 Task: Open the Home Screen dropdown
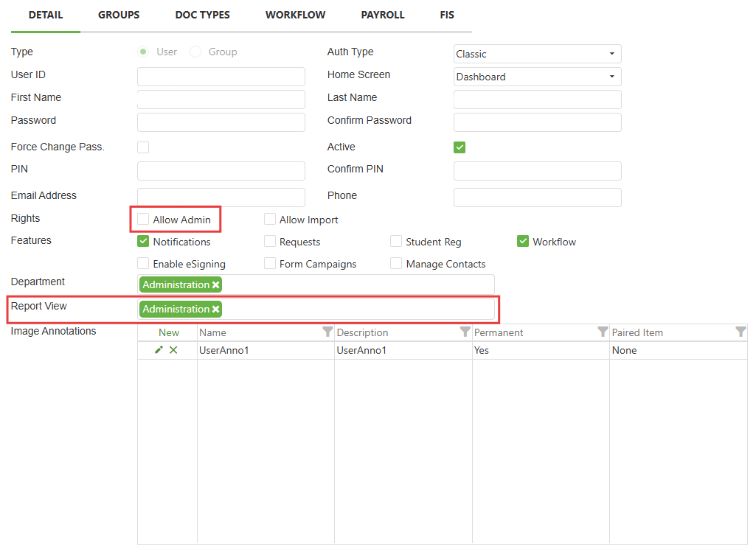tap(537, 77)
